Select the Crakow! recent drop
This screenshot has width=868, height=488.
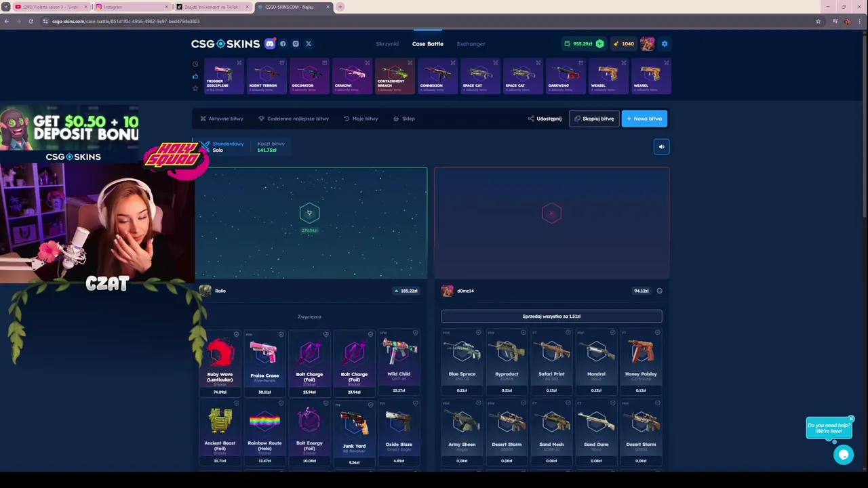point(351,76)
